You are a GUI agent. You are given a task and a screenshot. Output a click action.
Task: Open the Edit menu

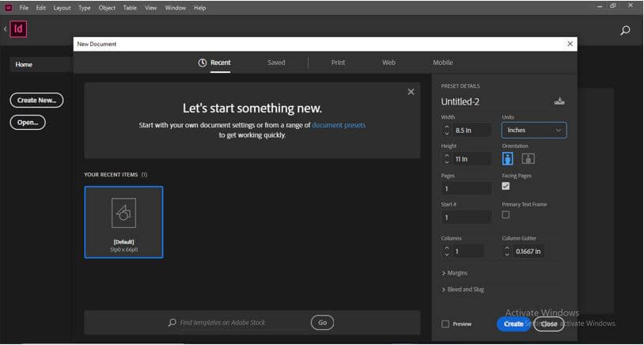pos(40,8)
